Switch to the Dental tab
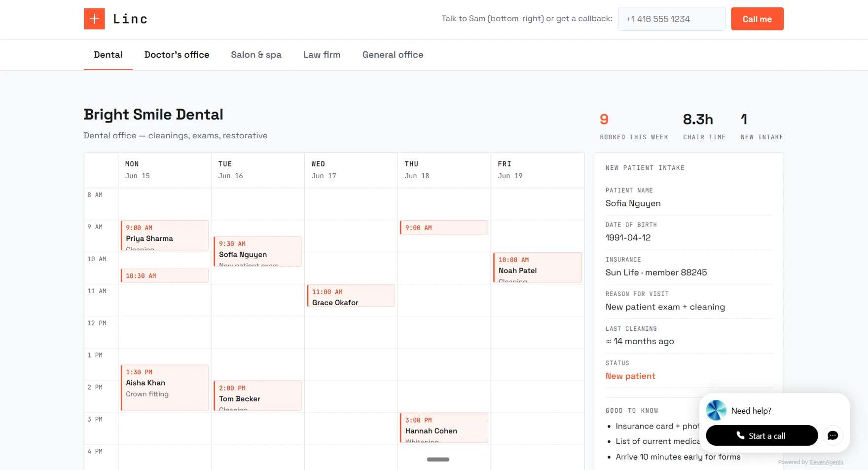 [x=108, y=55]
